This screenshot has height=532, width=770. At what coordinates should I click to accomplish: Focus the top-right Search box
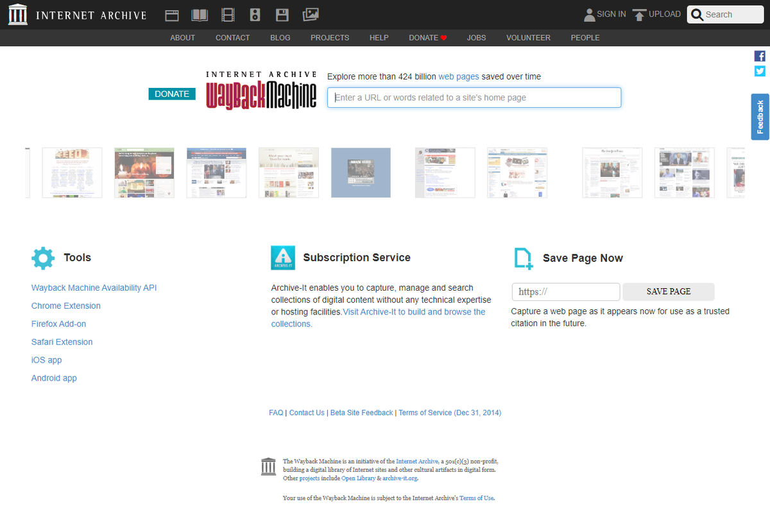(x=725, y=15)
